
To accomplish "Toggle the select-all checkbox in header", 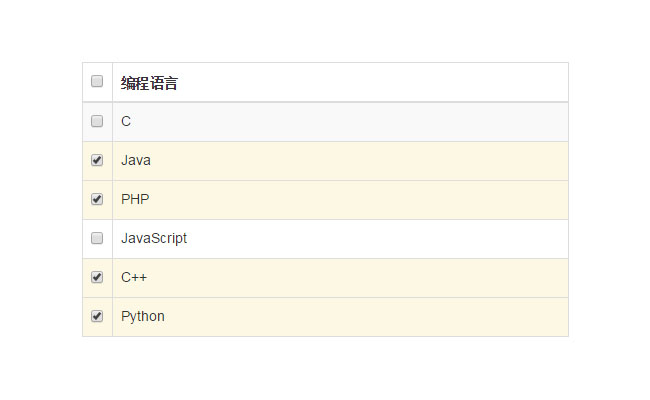I will tap(97, 82).
